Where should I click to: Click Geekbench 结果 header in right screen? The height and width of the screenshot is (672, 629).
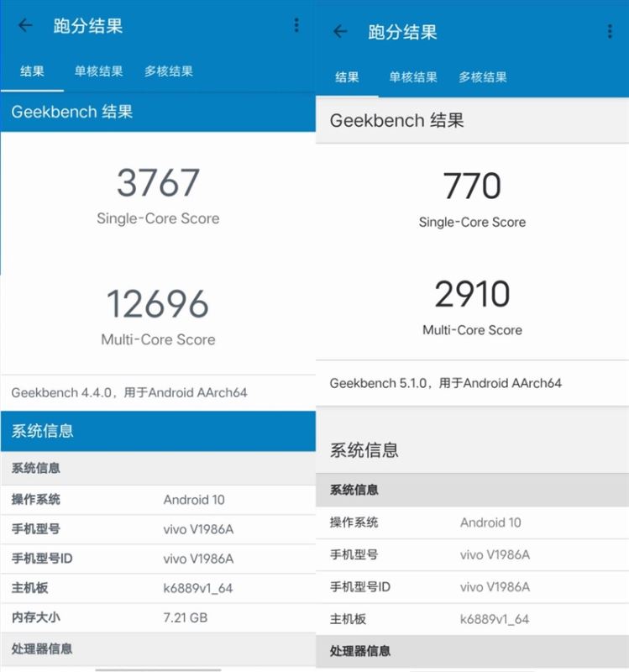point(472,120)
